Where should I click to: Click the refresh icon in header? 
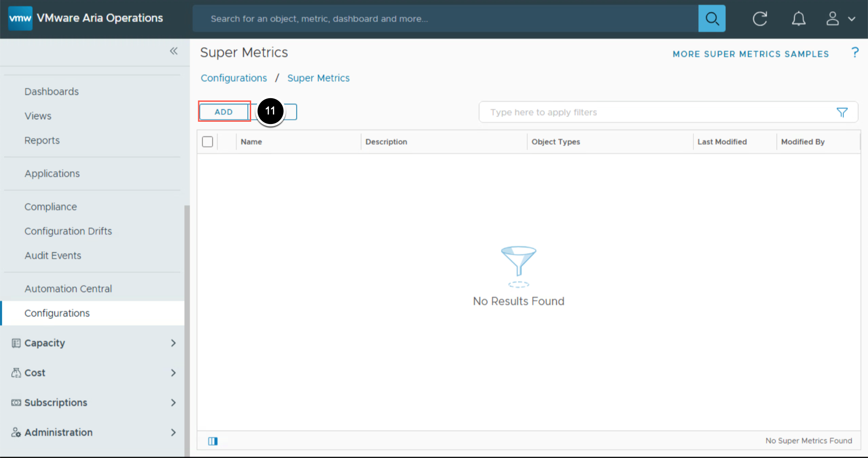tap(760, 19)
